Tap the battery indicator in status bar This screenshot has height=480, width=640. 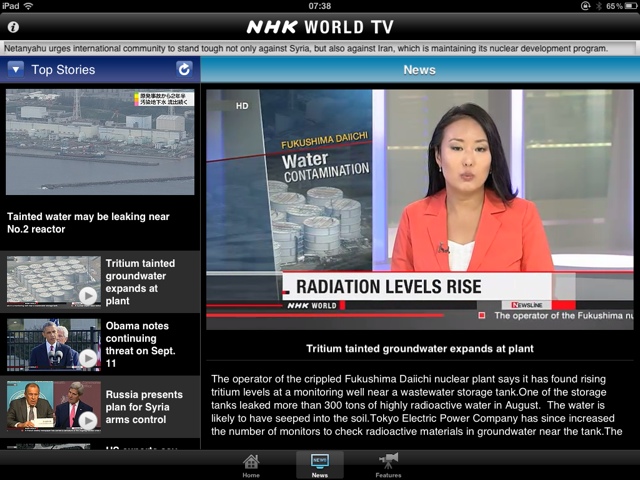[x=631, y=6]
